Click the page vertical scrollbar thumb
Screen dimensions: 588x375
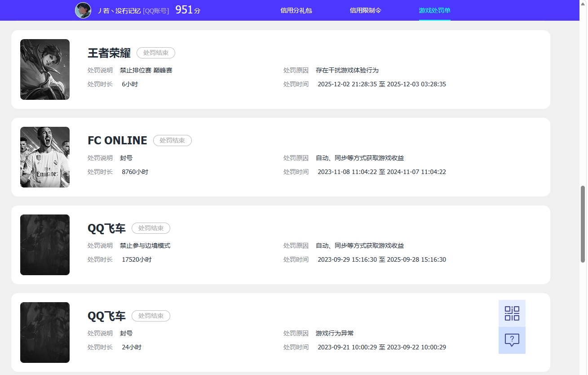(x=583, y=224)
